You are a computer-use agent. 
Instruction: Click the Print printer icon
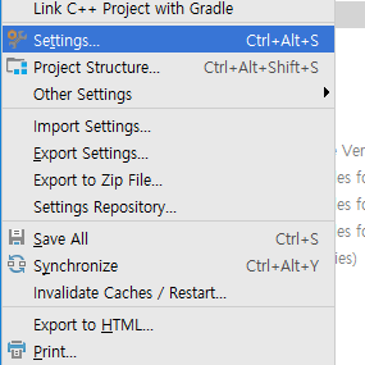click(16, 350)
